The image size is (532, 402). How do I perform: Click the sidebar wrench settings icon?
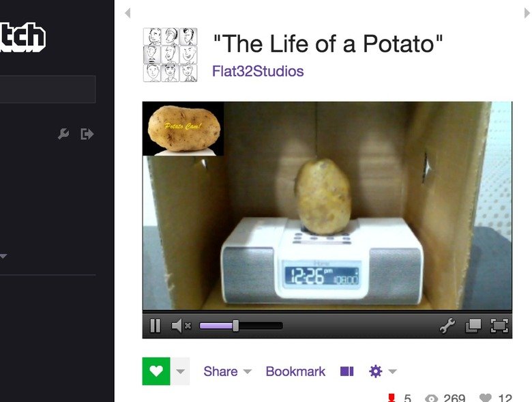63,134
